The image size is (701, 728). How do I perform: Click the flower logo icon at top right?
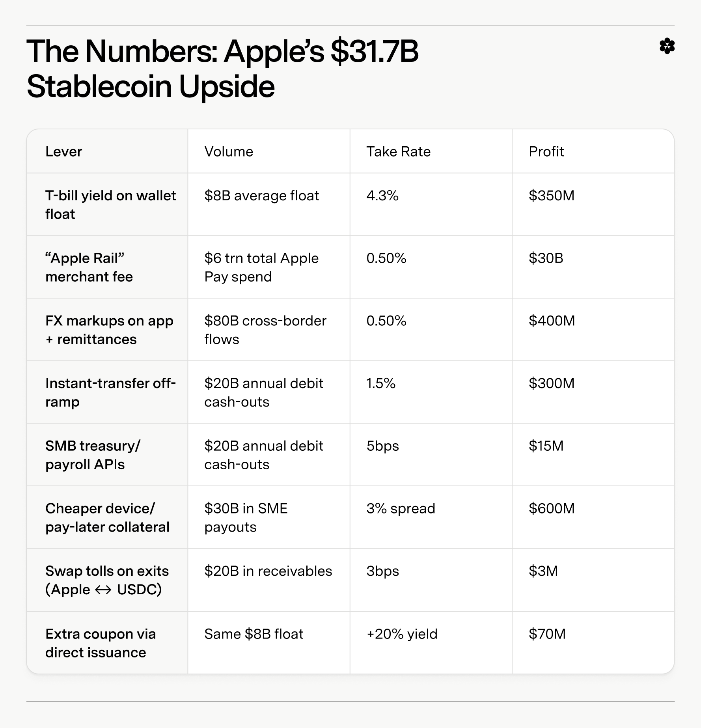667,46
